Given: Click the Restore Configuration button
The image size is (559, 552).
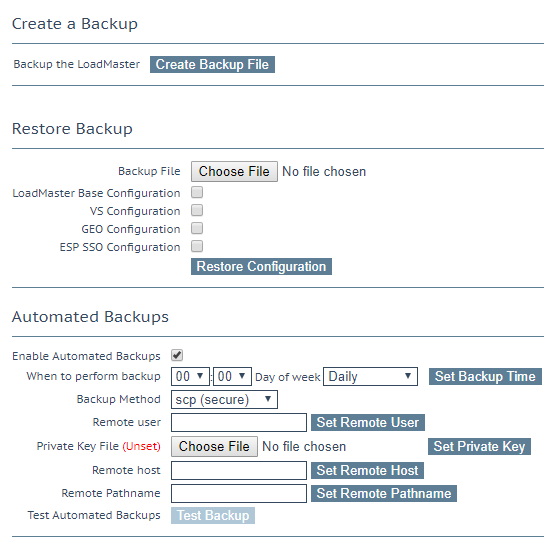Looking at the screenshot, I should [x=261, y=267].
